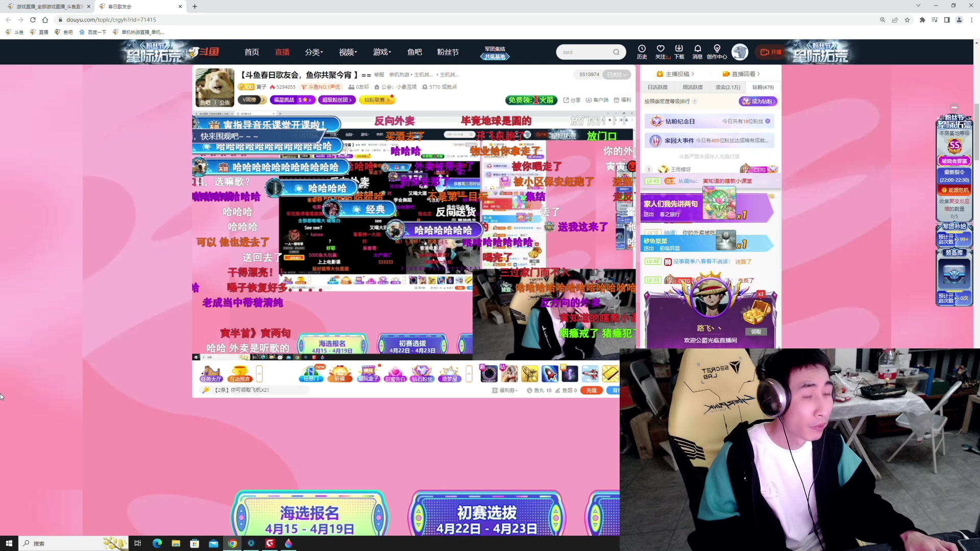
Task: Open the 家园大事件 banner row
Action: point(709,140)
